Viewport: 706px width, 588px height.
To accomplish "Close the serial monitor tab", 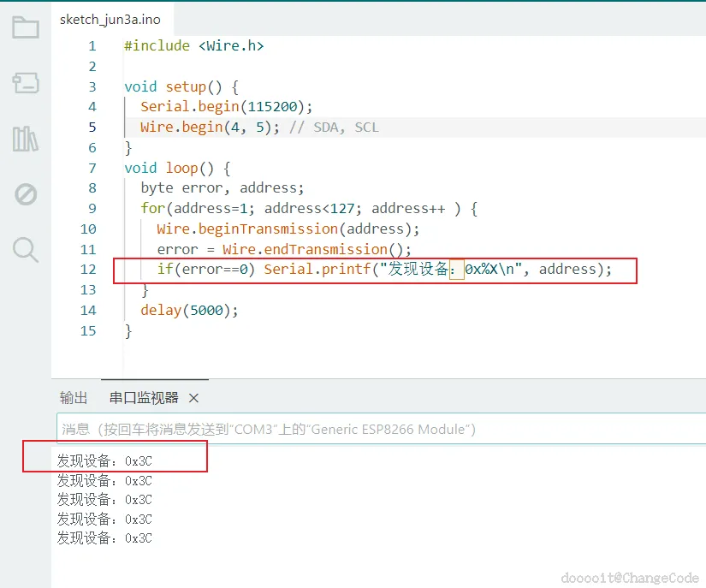I will [x=193, y=398].
